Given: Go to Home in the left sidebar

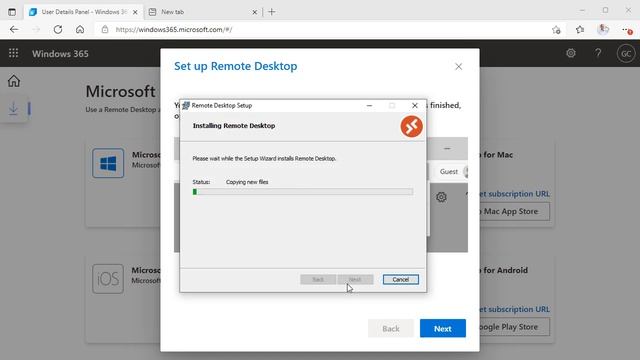Looking at the screenshot, I should pos(13,81).
